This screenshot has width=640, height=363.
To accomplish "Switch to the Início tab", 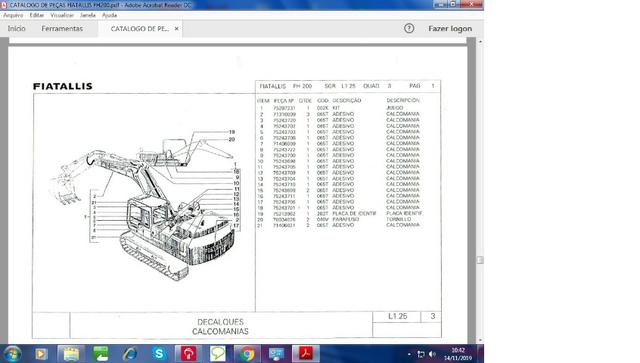I will coord(17,29).
